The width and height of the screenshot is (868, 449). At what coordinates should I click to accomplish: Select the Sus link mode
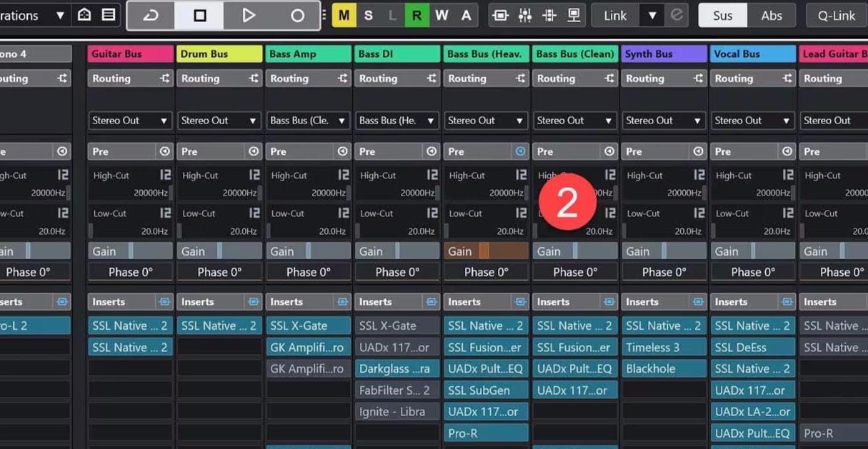point(723,15)
